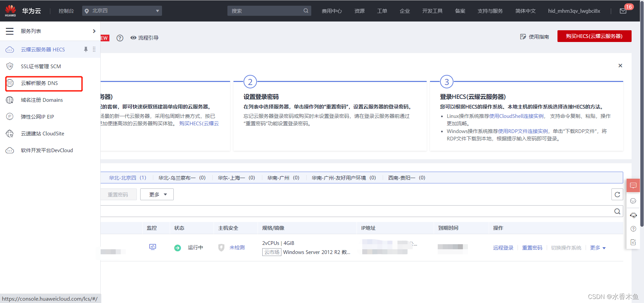Screen dimensions: 644x303
Task: Select 弹性公网IP EIP service
Action: pos(37,117)
